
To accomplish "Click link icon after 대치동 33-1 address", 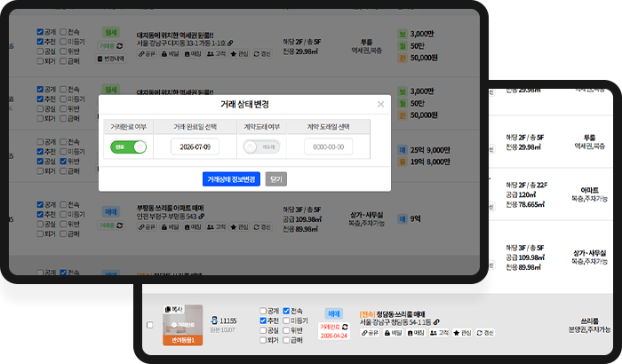I will click(x=230, y=43).
